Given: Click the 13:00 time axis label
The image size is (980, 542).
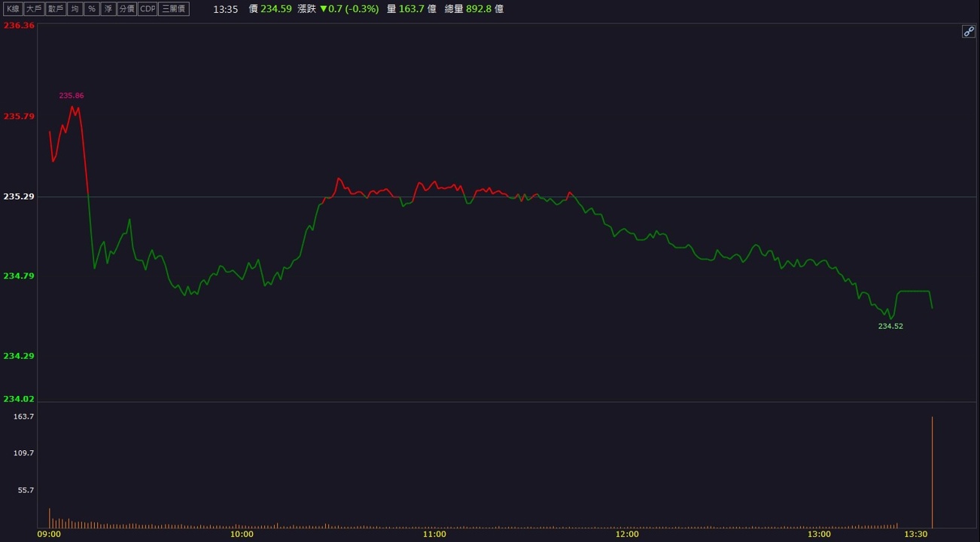Looking at the screenshot, I should (820, 534).
